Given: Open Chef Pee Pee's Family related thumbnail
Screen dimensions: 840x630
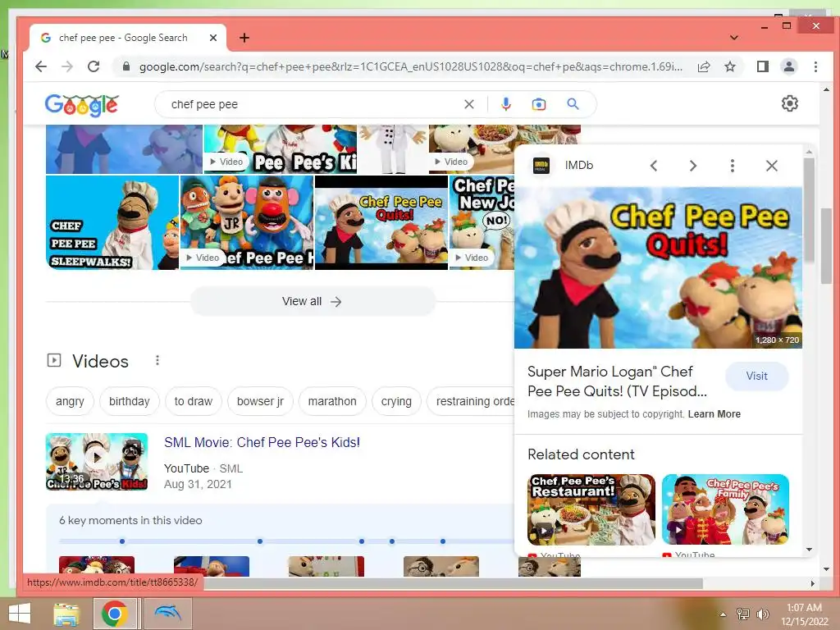Looking at the screenshot, I should pos(725,509).
